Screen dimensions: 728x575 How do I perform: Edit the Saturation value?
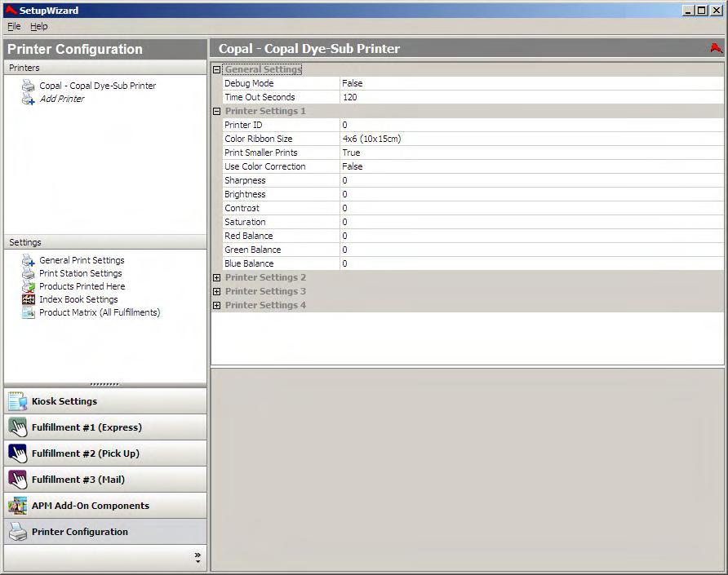coord(531,223)
